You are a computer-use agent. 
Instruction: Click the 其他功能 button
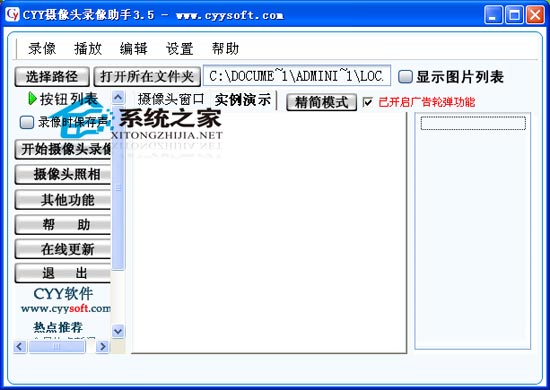pos(63,200)
